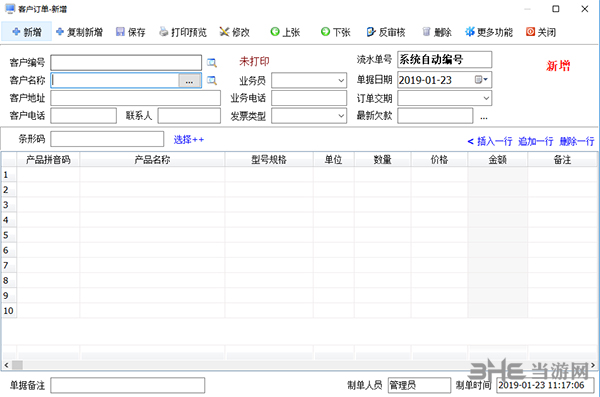The height and width of the screenshot is (397, 600).
Task: Click the 数量 column header
Action: pos(383,160)
